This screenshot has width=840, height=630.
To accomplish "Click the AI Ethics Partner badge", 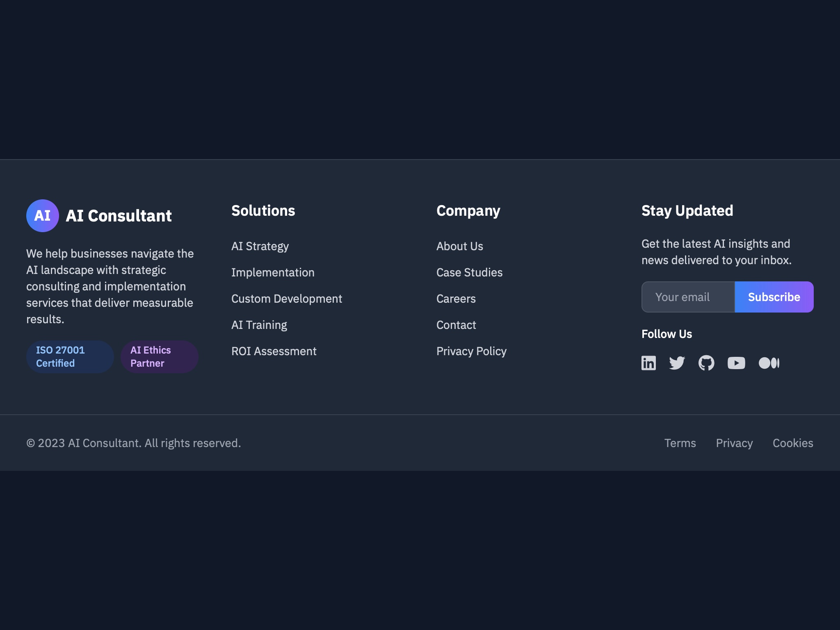I will point(159,356).
